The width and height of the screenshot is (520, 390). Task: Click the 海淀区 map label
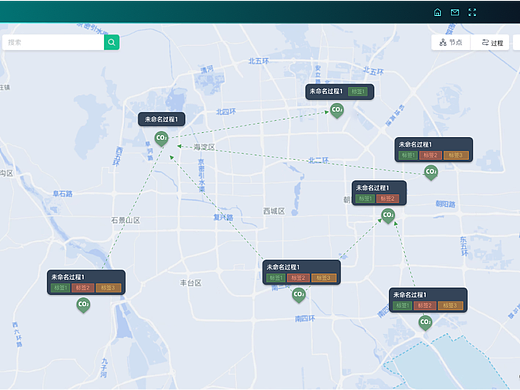[204, 147]
